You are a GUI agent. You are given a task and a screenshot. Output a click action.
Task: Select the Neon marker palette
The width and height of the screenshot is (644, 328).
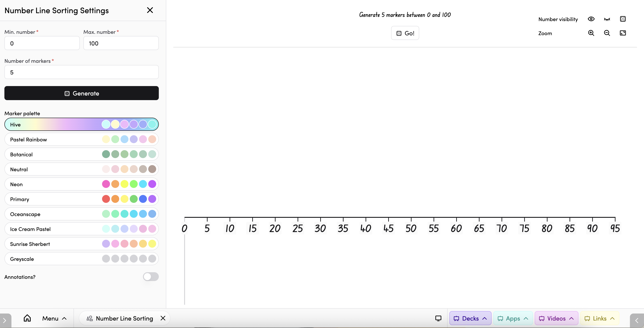coord(82,184)
